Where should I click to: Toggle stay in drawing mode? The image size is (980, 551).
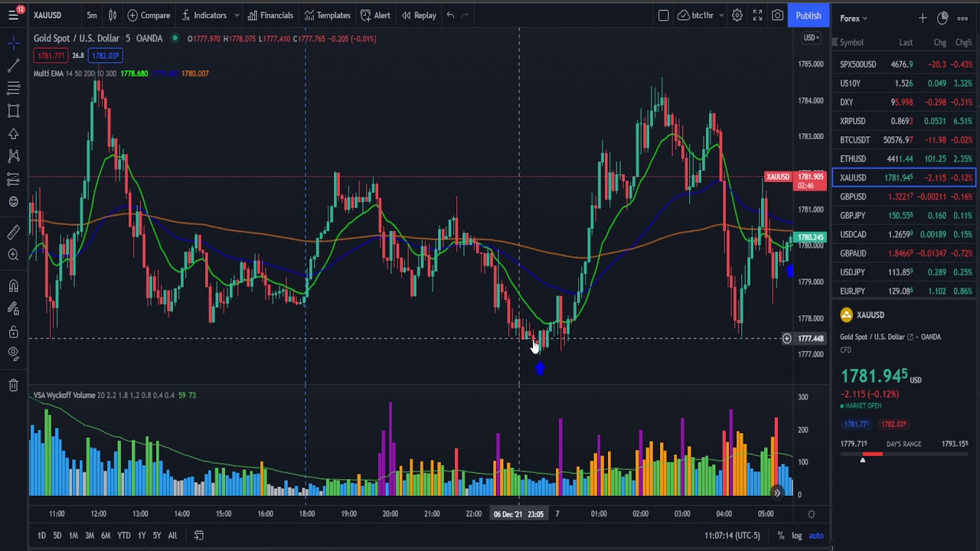tap(13, 308)
